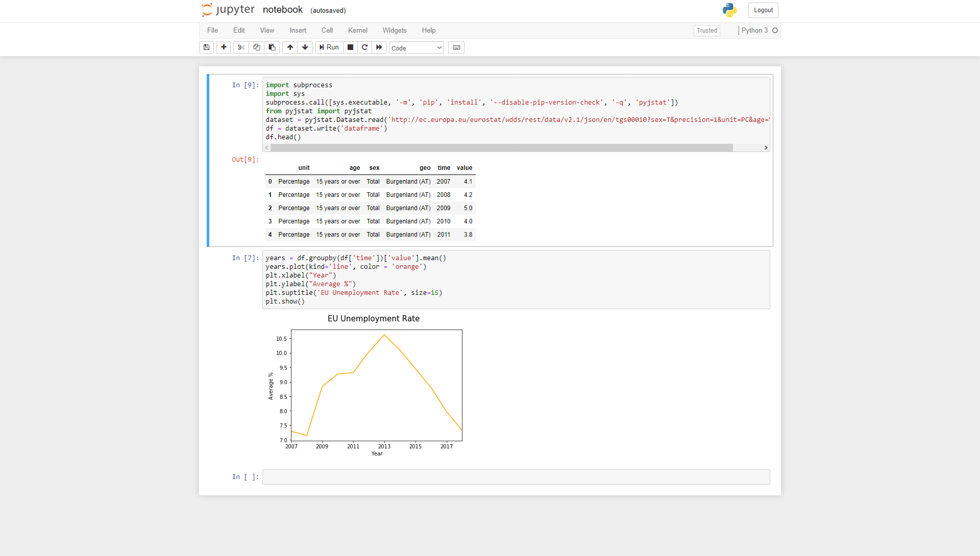Click the 'sex' column header
Viewport: 980px width, 556px height.
click(x=374, y=168)
